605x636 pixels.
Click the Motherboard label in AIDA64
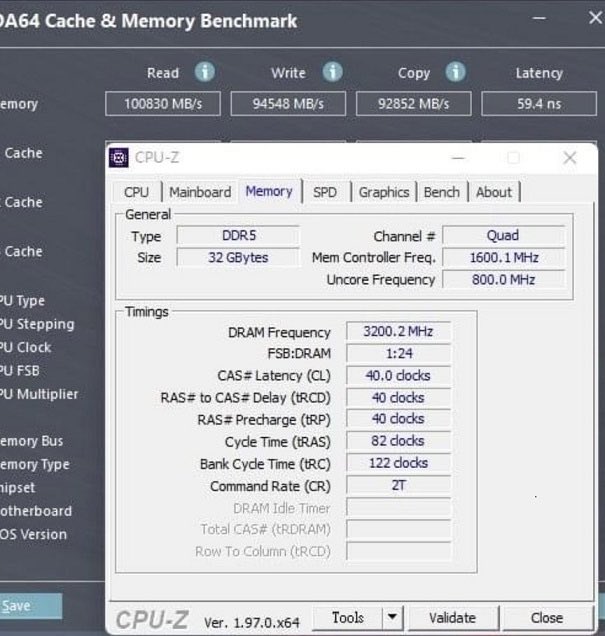(36, 511)
